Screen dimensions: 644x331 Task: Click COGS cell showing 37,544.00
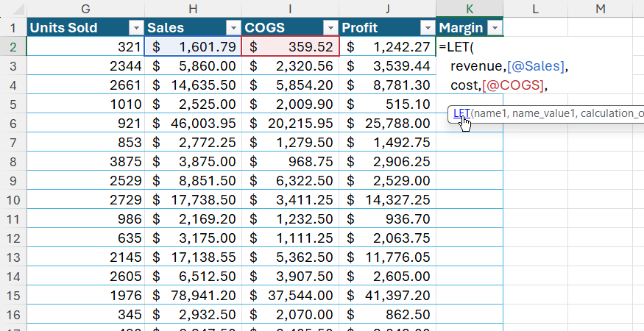point(290,296)
